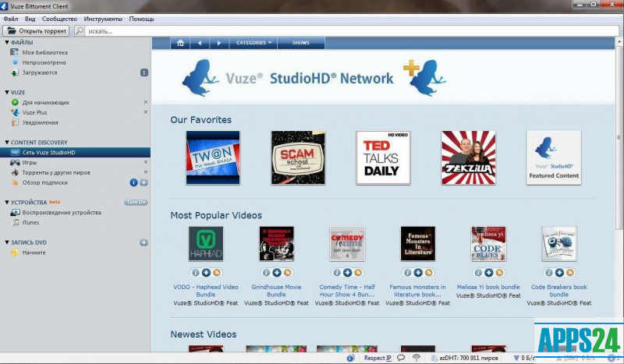Open TW@N This Week @NASA thumbnail
The image size is (624, 364).
[213, 157]
